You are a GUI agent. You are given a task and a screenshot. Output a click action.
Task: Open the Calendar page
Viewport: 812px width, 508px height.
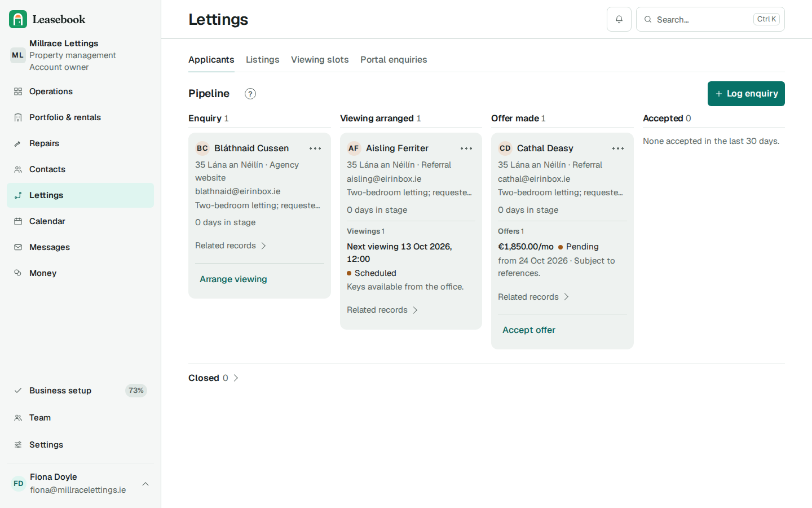(x=80, y=221)
